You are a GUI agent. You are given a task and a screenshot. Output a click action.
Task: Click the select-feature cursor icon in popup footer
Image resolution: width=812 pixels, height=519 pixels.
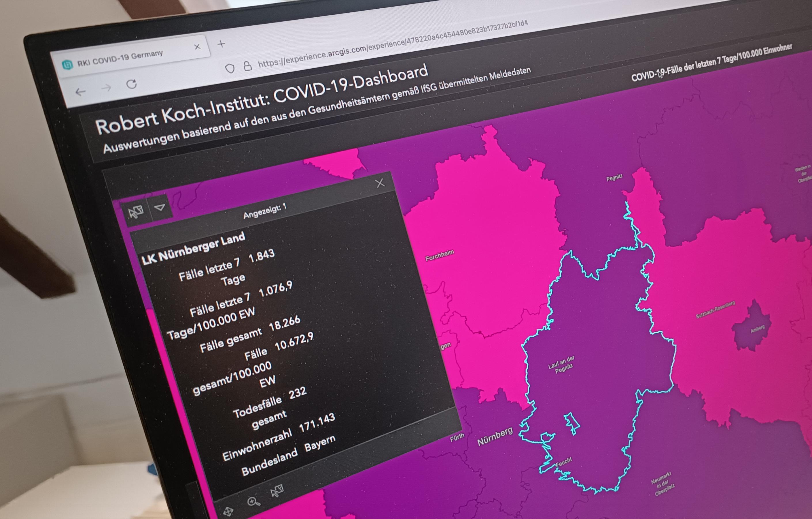277,491
